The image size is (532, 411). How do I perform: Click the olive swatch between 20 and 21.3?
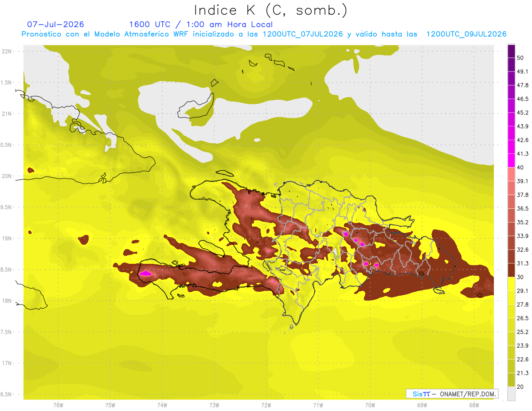(x=511, y=380)
